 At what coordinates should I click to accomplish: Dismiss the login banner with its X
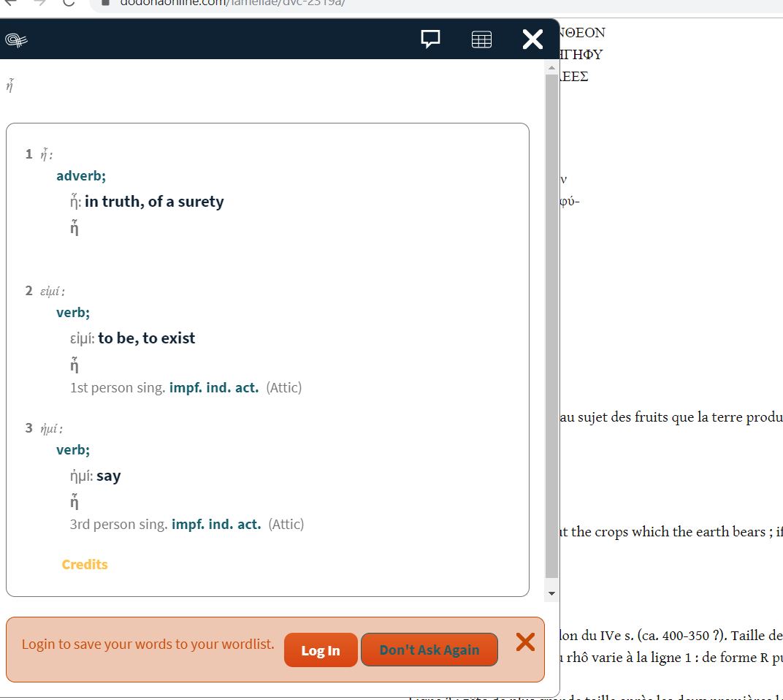click(525, 642)
